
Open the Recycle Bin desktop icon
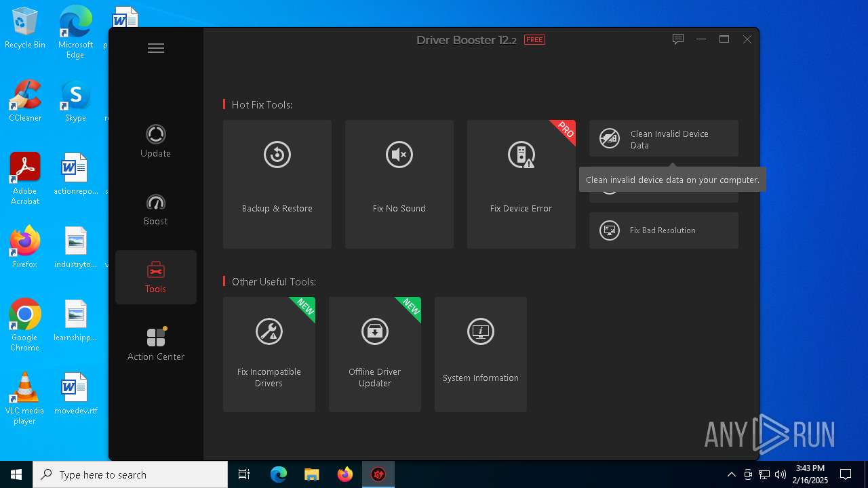click(25, 28)
